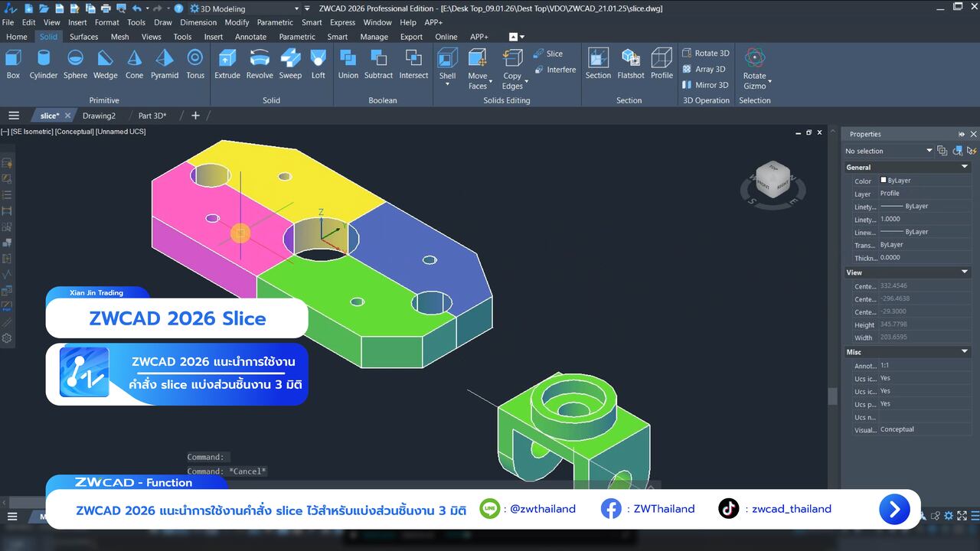Click the Mirror 3D operation
The image size is (980, 551).
pyautogui.click(x=705, y=85)
